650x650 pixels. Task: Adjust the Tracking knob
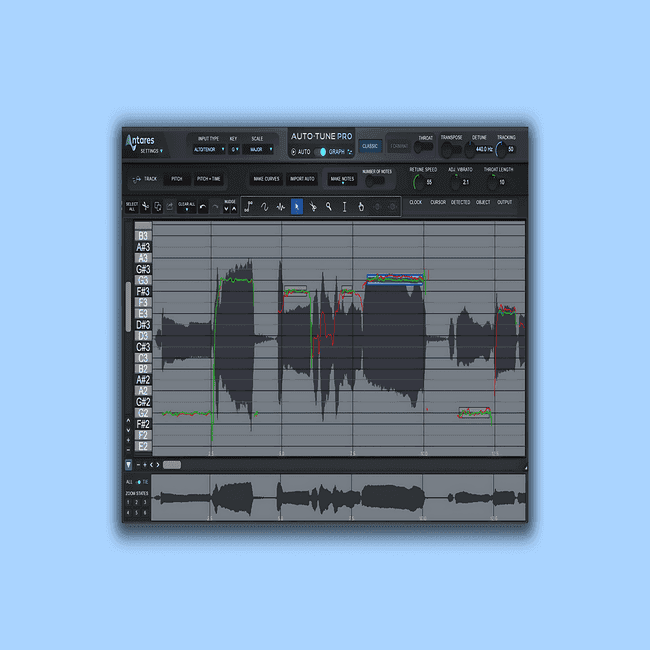(501, 150)
